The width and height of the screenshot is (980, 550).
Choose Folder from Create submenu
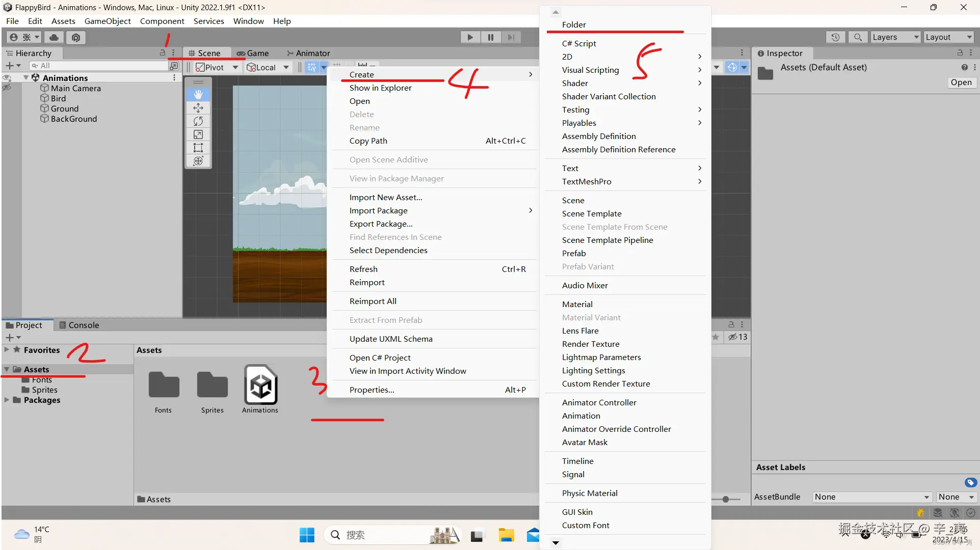tap(574, 24)
